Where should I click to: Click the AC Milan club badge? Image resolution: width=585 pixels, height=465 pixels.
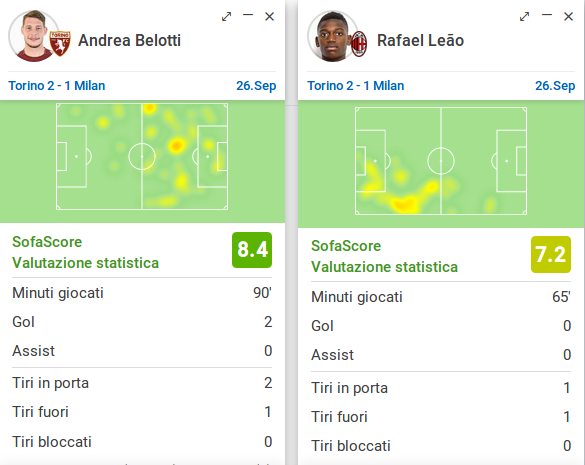click(359, 44)
